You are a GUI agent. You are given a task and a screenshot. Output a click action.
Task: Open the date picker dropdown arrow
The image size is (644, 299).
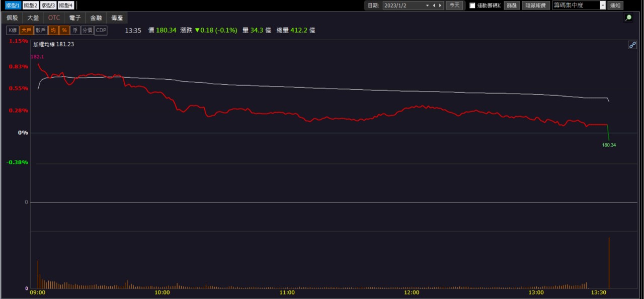click(427, 6)
